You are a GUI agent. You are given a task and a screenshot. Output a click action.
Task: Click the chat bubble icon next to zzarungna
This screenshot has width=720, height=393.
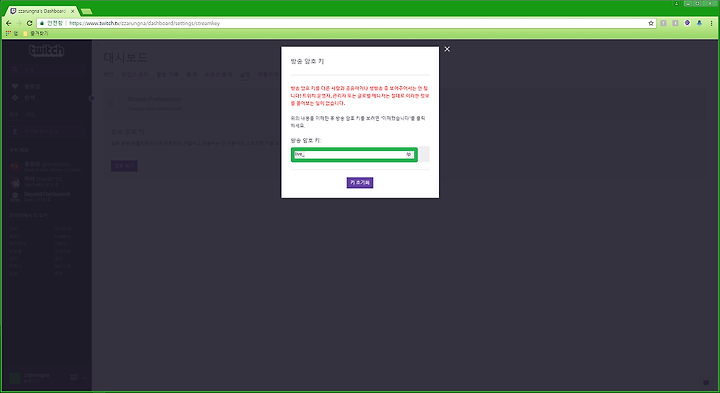click(73, 377)
